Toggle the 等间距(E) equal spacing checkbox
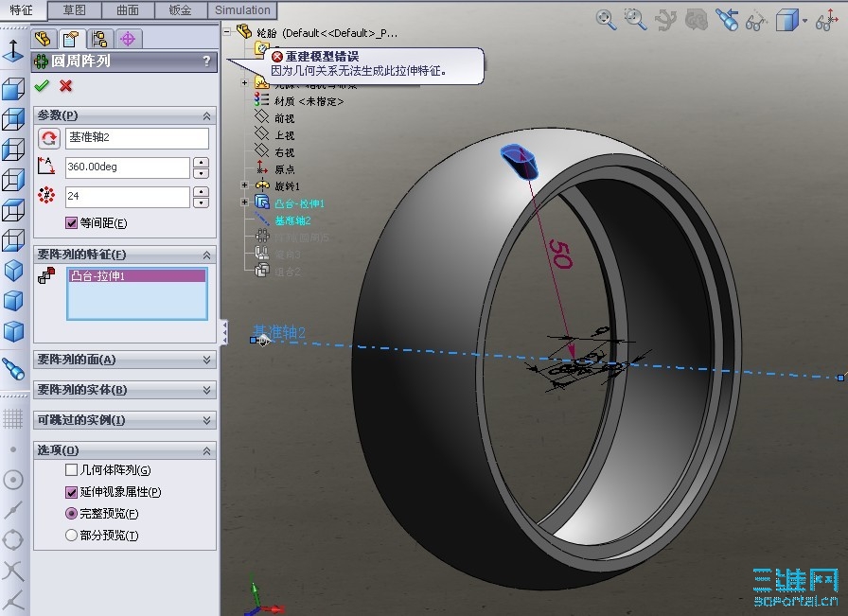Screen dimensions: 848x616 coord(71,222)
